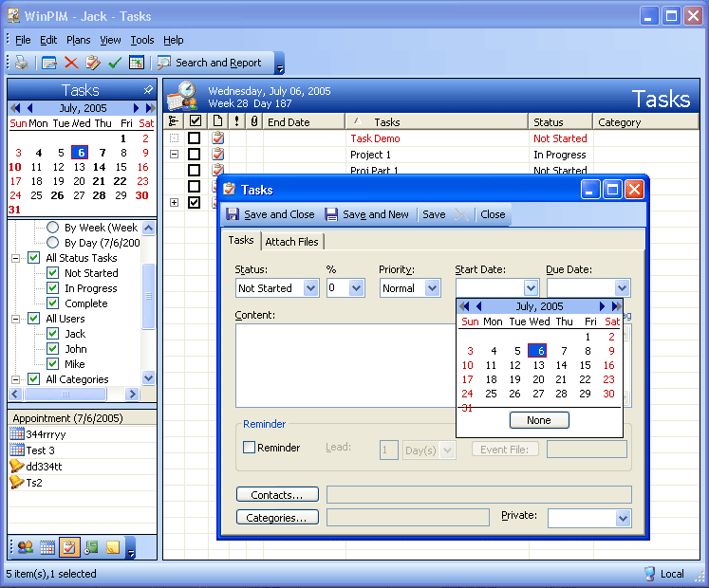Image resolution: width=709 pixels, height=588 pixels.
Task: Click the pin icon on Tasks panel header
Action: [x=148, y=89]
